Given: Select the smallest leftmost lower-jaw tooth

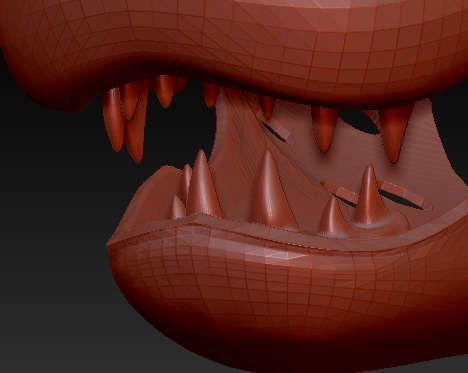Looking at the screenshot, I should (177, 207).
